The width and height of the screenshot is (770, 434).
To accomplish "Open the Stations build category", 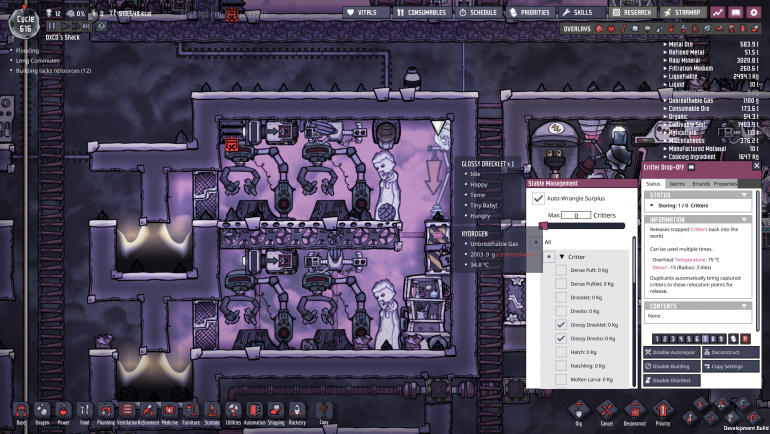I will point(212,411).
